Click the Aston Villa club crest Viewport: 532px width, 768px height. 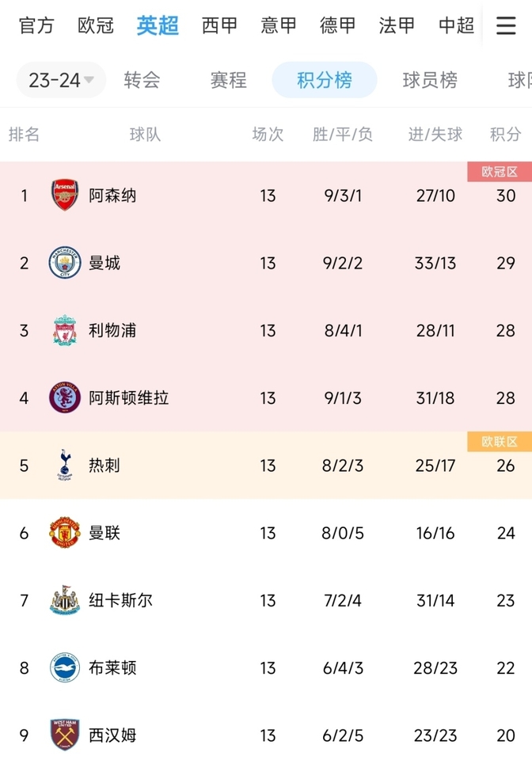(65, 397)
